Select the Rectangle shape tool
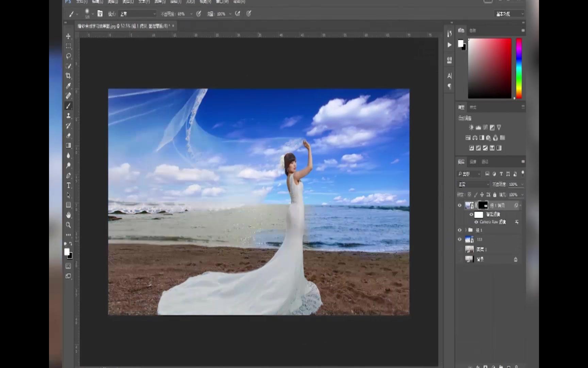 coord(68,205)
